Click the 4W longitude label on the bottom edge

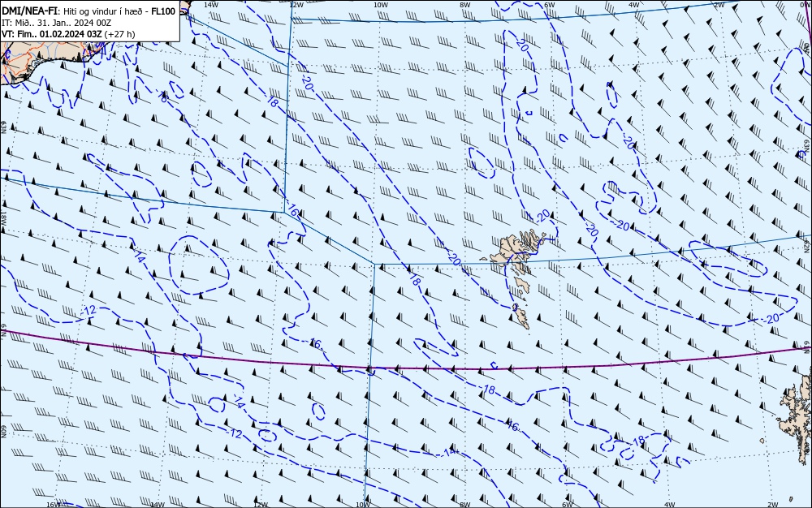pyautogui.click(x=670, y=505)
